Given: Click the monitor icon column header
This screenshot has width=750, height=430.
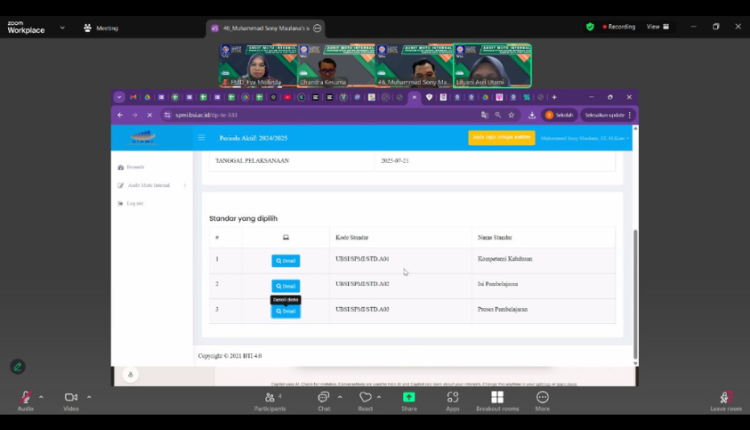Looking at the screenshot, I should point(286,237).
